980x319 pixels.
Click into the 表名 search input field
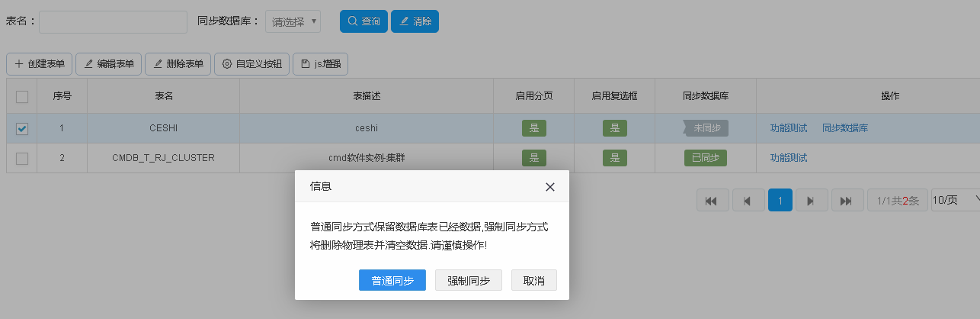[x=113, y=21]
